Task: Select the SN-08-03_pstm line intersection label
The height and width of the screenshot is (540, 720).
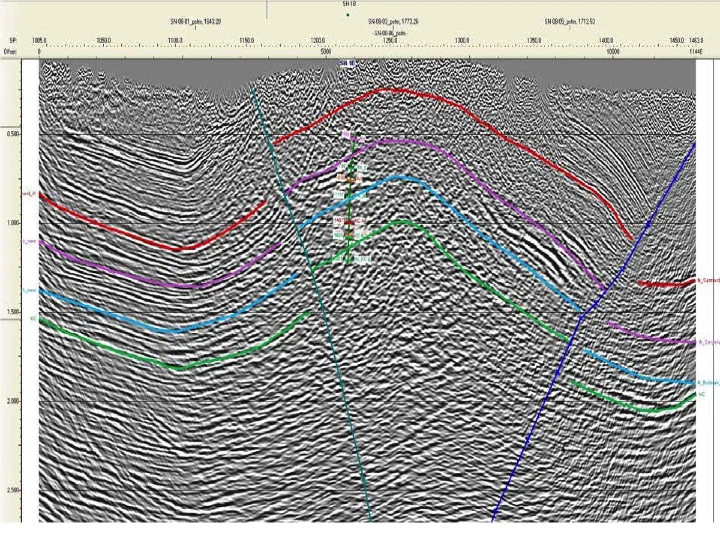Action: pos(393,22)
